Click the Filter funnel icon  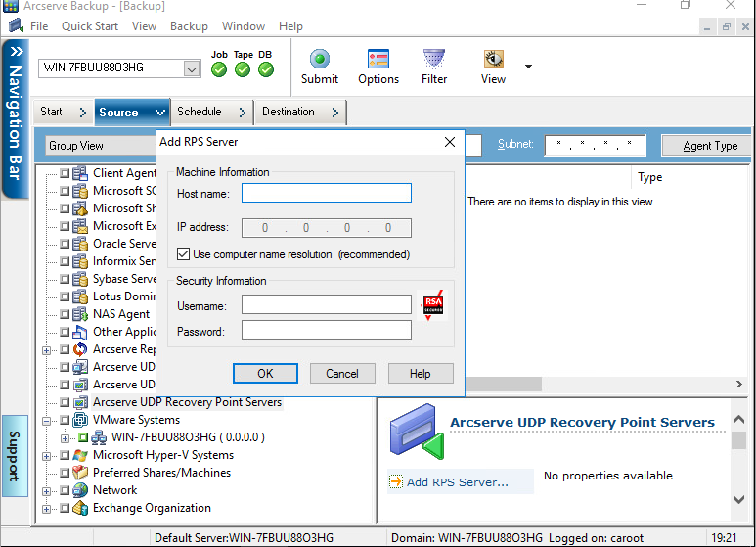click(434, 59)
